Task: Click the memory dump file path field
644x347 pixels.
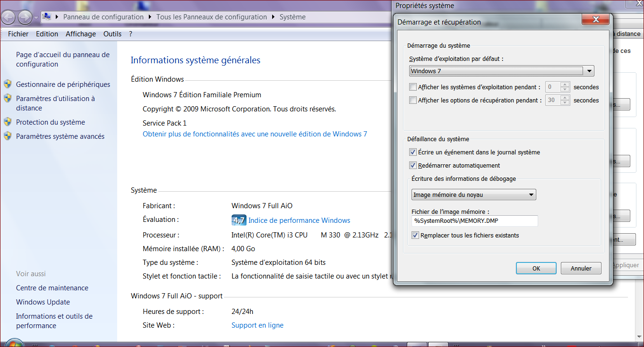Action: coord(475,221)
